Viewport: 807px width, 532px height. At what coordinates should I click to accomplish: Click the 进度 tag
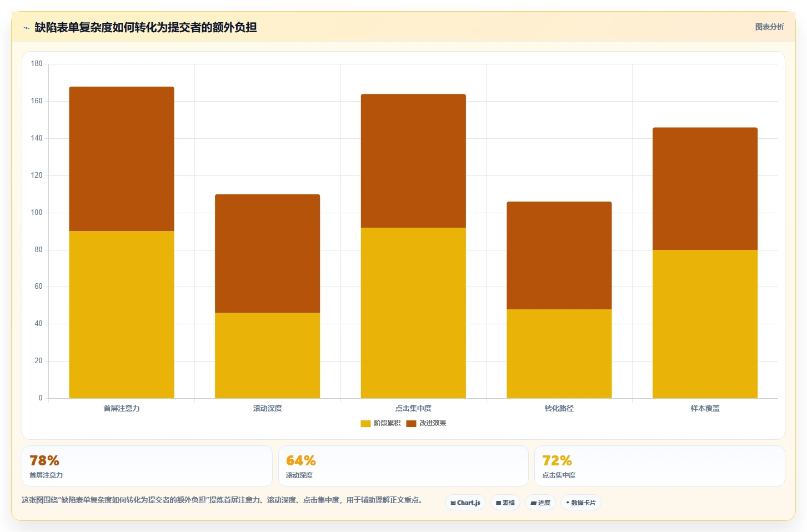[x=540, y=503]
